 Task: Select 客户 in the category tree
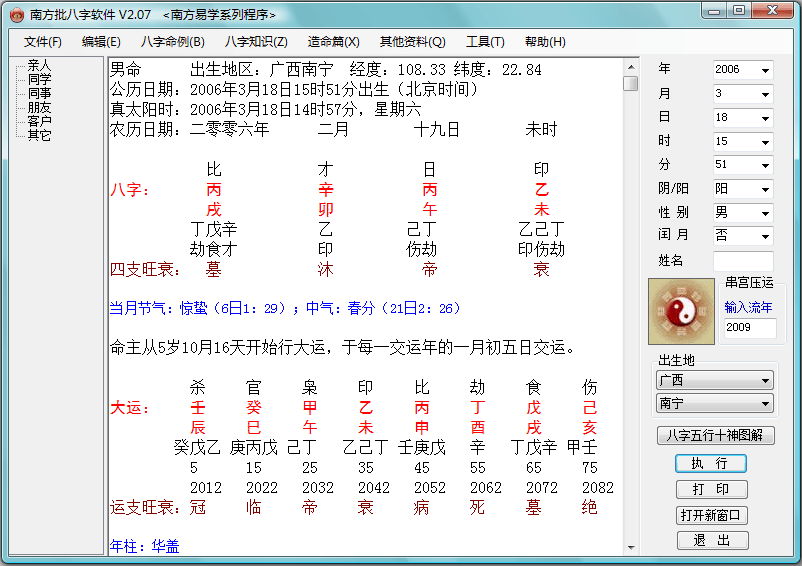point(40,121)
